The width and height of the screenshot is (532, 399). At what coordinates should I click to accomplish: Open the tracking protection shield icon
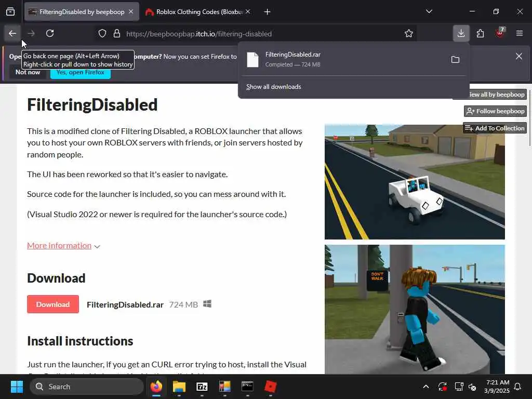pos(102,34)
